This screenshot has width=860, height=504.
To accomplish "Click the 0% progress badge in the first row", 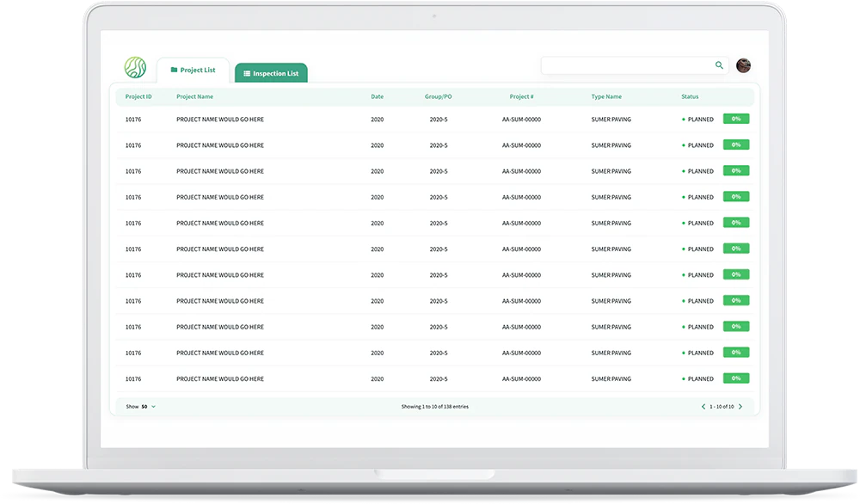I will coord(736,119).
